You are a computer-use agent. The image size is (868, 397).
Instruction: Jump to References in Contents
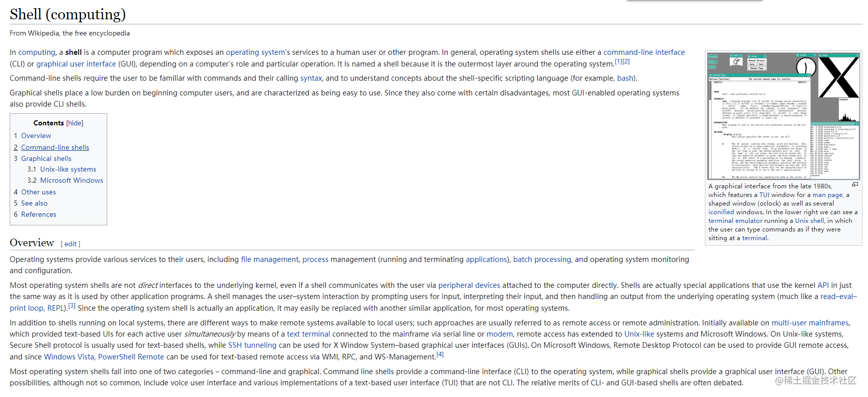point(39,214)
